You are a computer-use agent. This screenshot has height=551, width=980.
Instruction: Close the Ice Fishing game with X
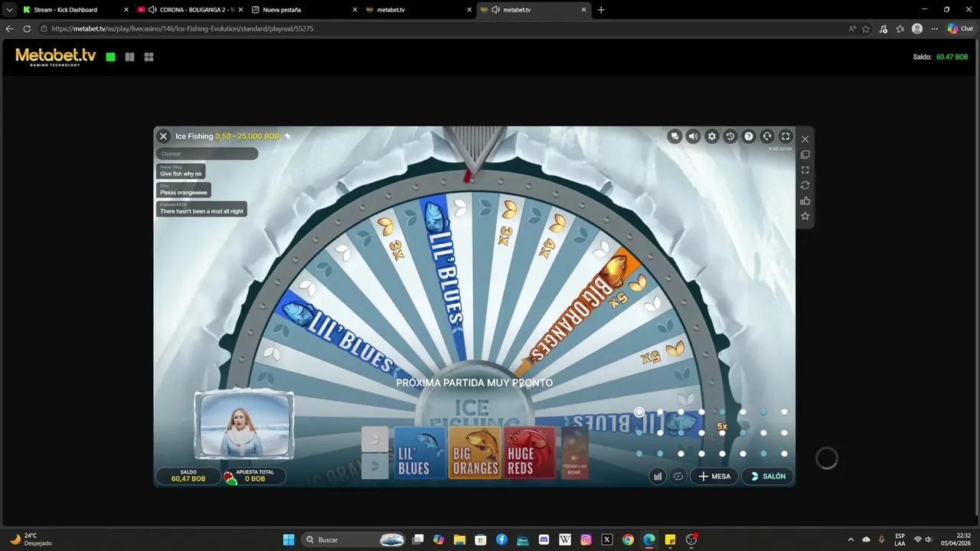pyautogui.click(x=163, y=136)
